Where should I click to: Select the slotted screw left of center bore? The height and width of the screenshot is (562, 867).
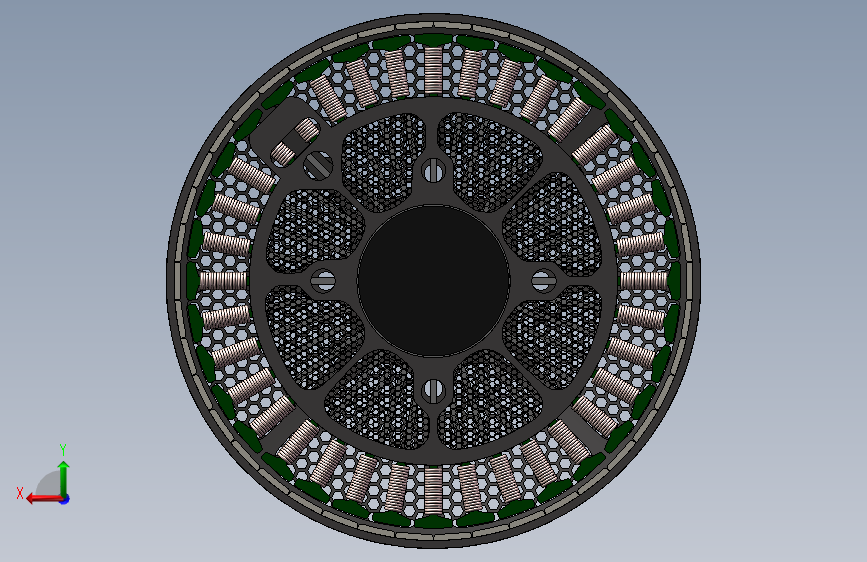tap(323, 281)
